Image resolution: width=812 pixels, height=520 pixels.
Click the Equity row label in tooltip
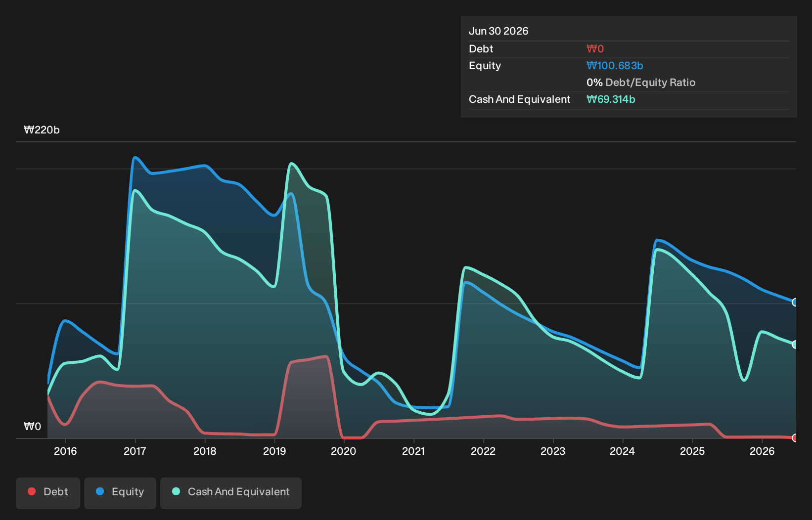tap(485, 66)
